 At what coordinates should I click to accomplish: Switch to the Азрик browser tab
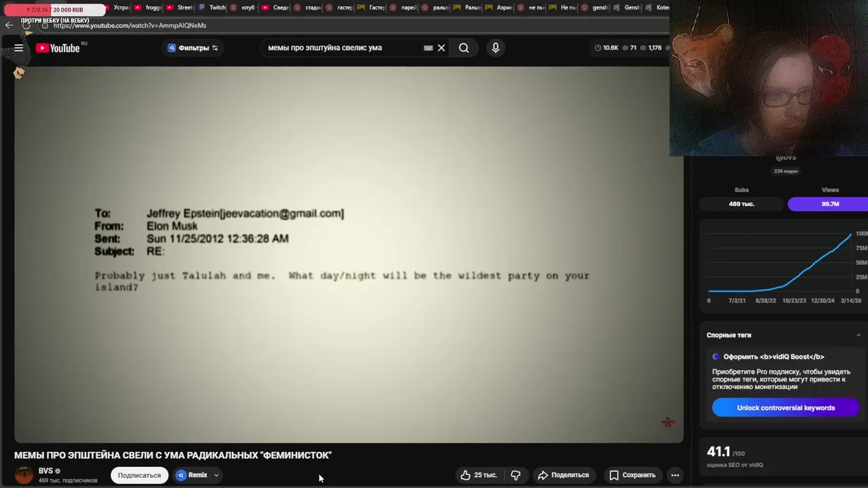coord(500,7)
